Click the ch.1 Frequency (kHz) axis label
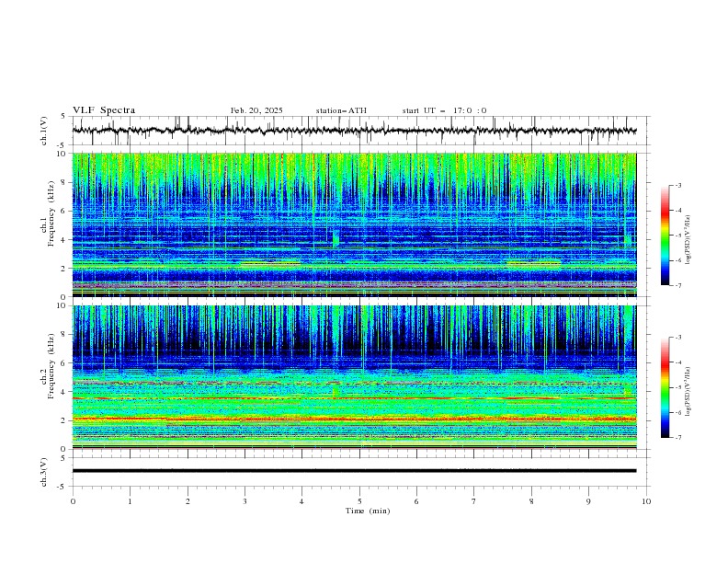The image size is (728, 563). click(x=48, y=212)
